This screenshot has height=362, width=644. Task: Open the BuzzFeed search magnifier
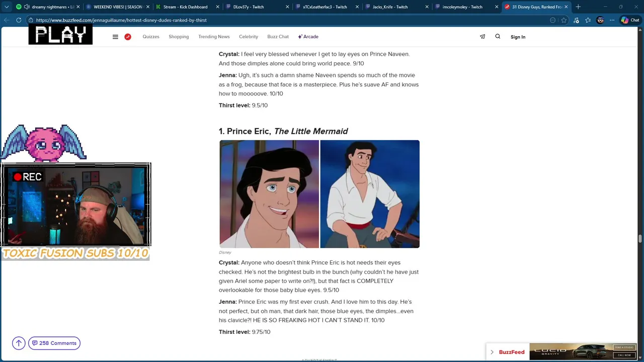pos(498,36)
